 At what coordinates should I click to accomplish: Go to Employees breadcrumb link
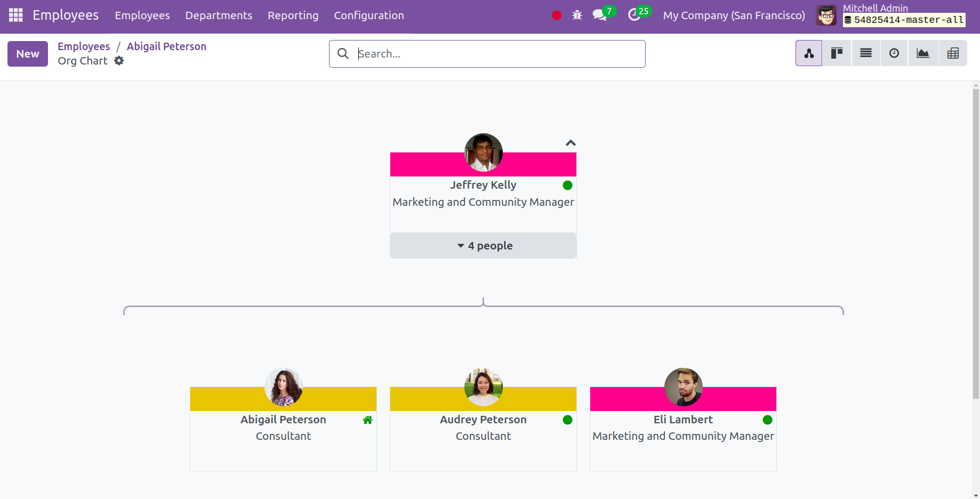pos(84,46)
